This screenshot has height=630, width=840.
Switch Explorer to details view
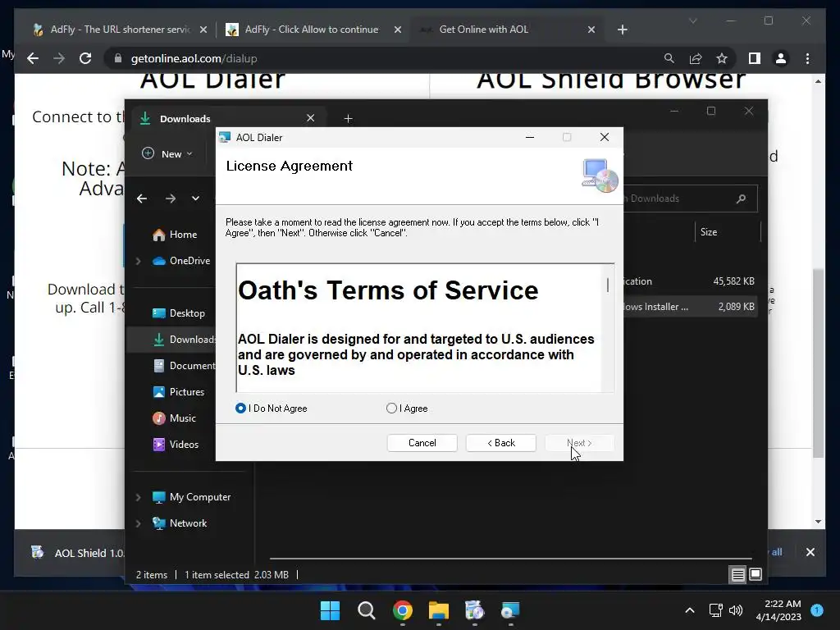(x=737, y=575)
